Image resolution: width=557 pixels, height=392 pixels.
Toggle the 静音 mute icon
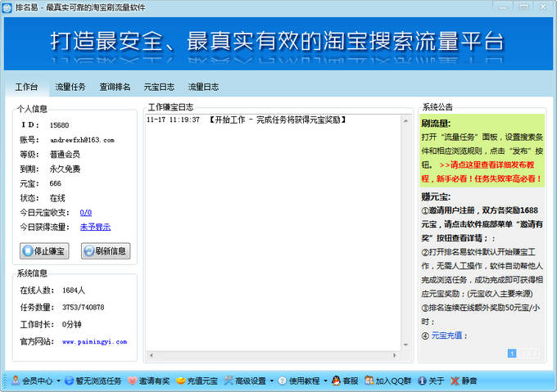point(455,381)
